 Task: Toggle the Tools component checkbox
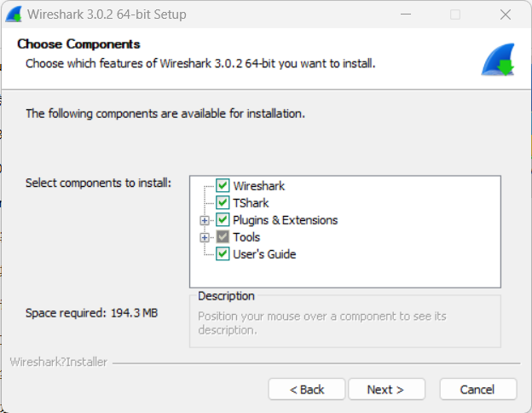coord(223,237)
